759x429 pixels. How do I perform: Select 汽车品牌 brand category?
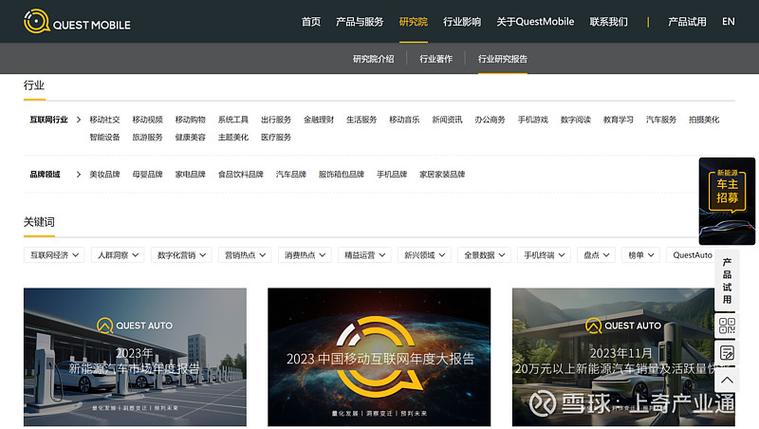coord(291,174)
